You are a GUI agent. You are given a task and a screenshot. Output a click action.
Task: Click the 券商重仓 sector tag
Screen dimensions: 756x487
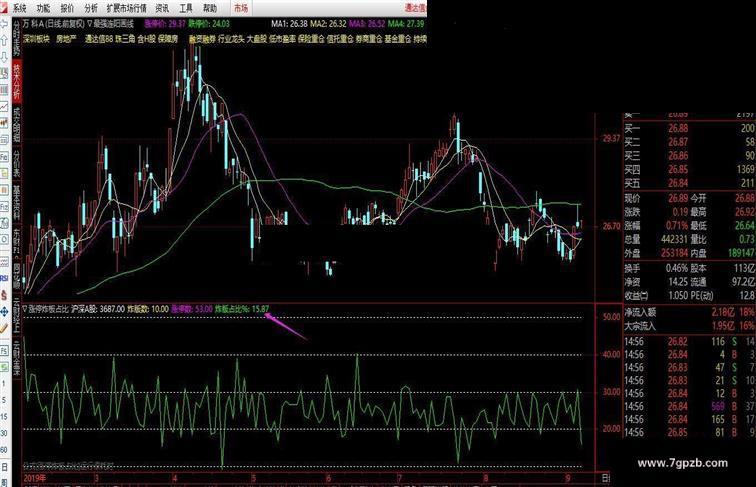point(369,39)
